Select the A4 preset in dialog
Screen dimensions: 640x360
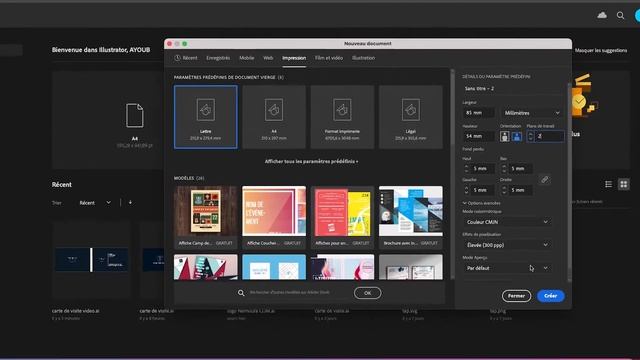(x=274, y=117)
